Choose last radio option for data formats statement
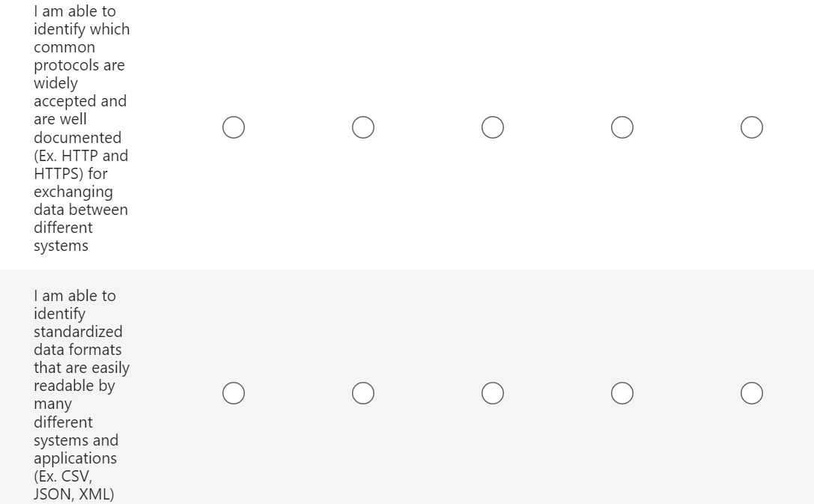The image size is (814, 504). (752, 393)
